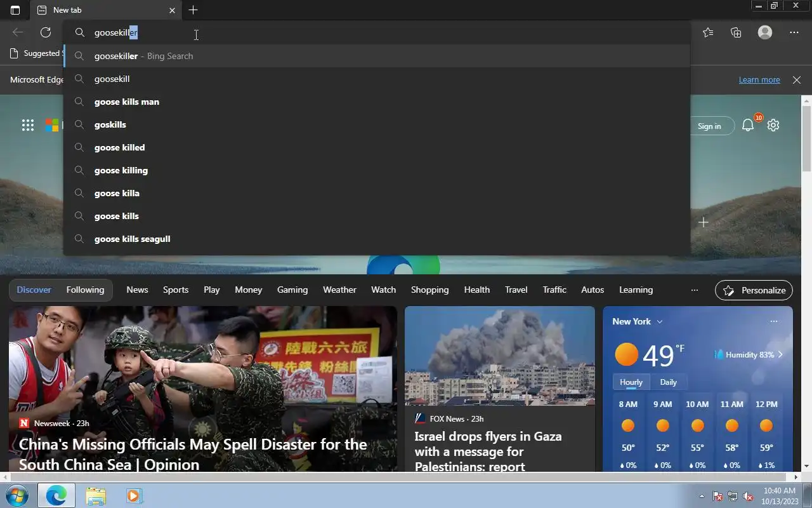Open Settings and more ellipsis menu
The height and width of the screenshot is (508, 812).
(x=794, y=32)
